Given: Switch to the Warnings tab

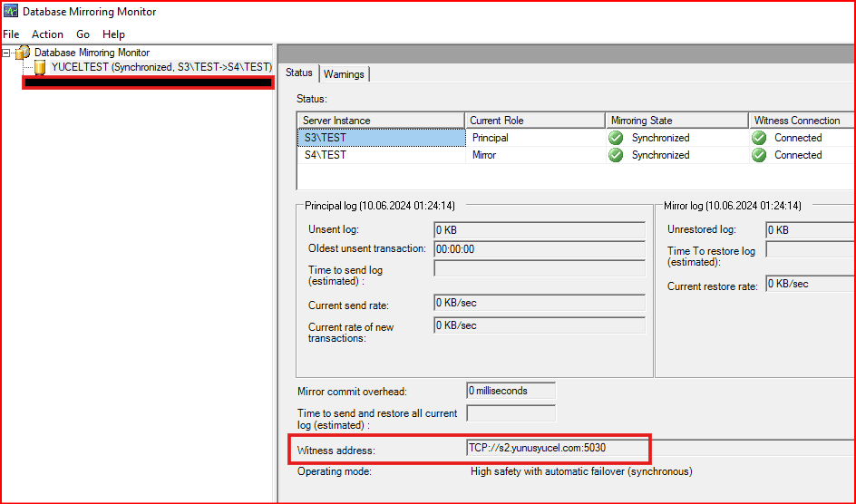Looking at the screenshot, I should click(x=343, y=73).
